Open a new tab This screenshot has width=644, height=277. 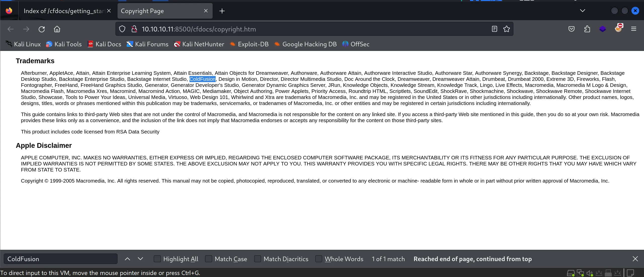[x=222, y=11]
